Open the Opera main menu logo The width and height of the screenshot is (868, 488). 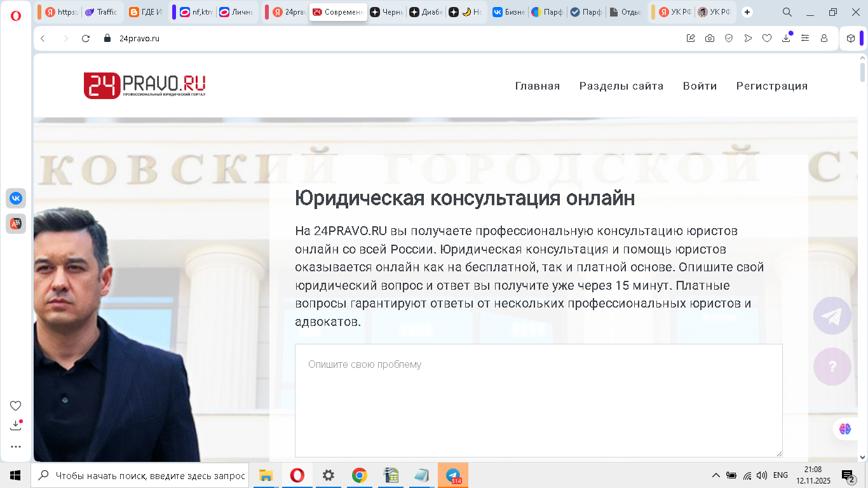(x=16, y=15)
